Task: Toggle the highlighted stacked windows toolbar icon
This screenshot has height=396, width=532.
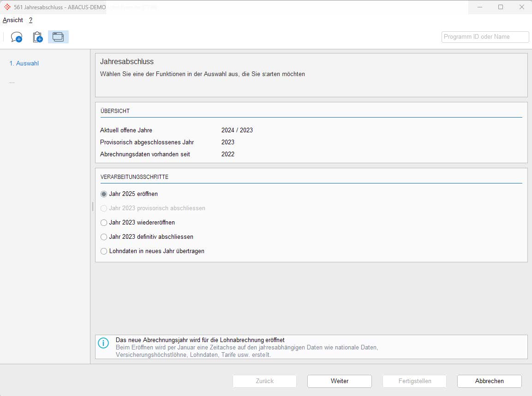Action: click(58, 37)
